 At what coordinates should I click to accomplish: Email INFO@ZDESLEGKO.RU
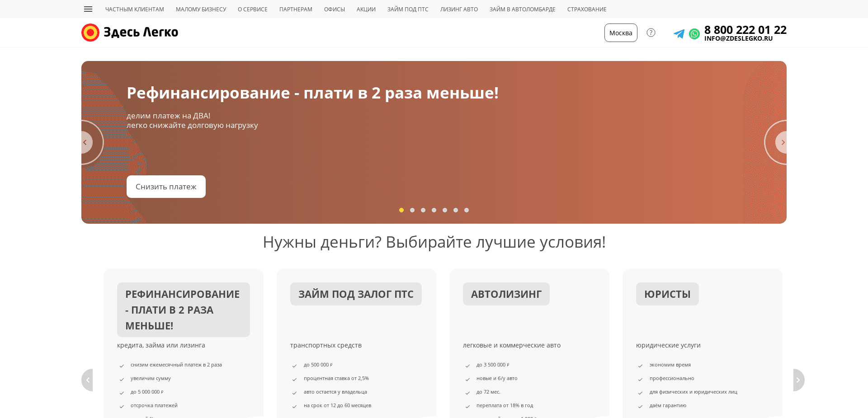(x=738, y=38)
